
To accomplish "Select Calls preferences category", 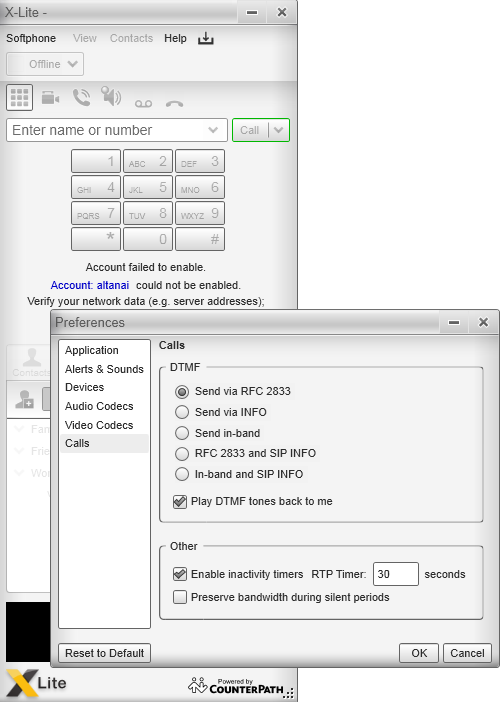I will pyautogui.click(x=104, y=443).
